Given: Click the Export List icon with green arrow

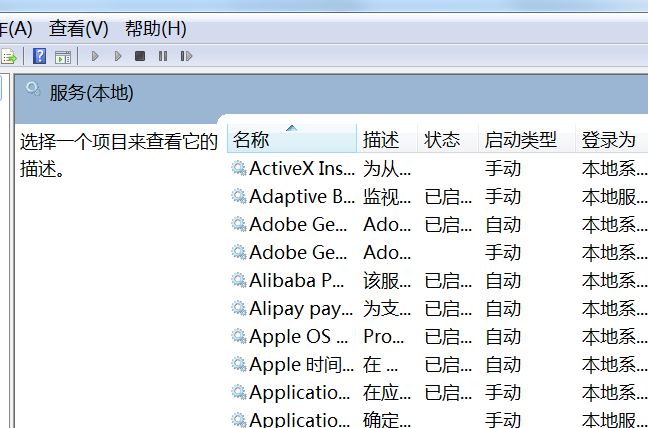Looking at the screenshot, I should (8, 57).
